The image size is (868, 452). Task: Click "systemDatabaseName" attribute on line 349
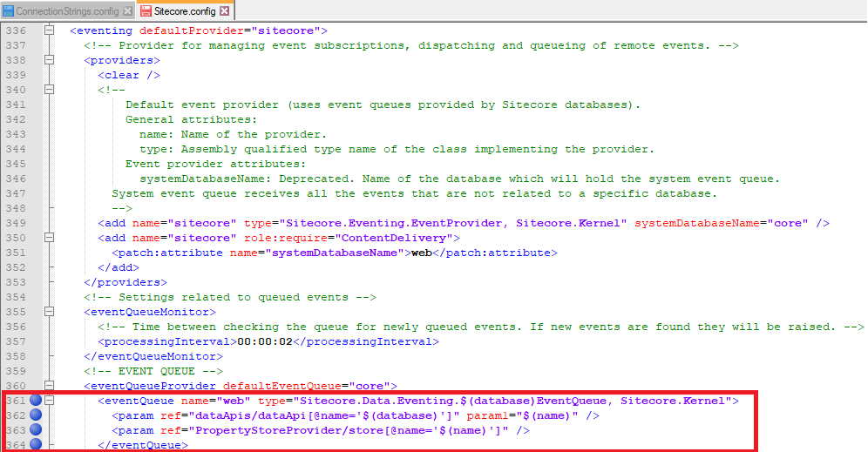tap(697, 223)
